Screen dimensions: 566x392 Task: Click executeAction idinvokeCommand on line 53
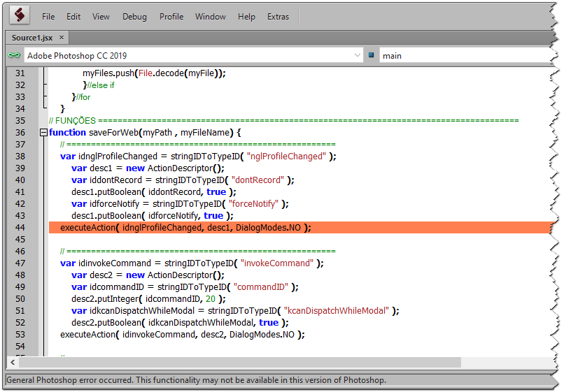(183, 334)
